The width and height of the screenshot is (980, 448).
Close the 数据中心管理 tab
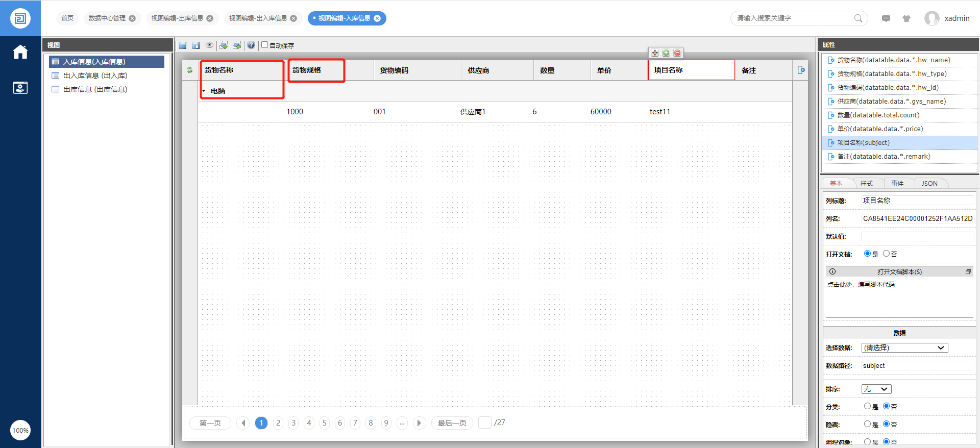tap(132, 18)
